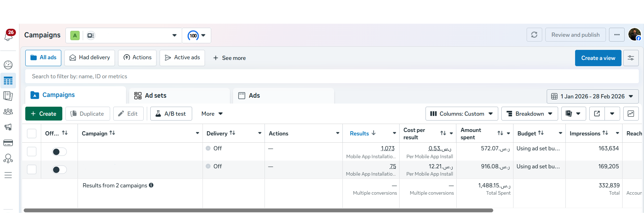Click the green Create button

pyautogui.click(x=44, y=114)
